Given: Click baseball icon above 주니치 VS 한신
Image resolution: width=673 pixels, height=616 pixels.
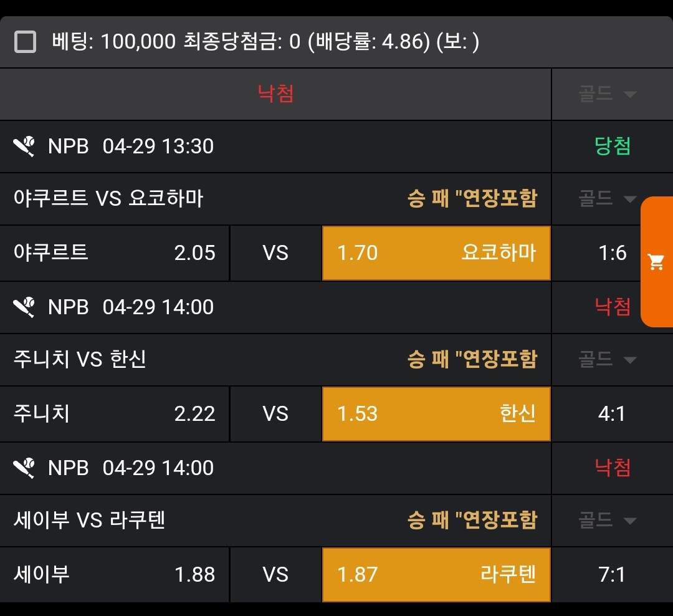Looking at the screenshot, I should pos(25,307).
